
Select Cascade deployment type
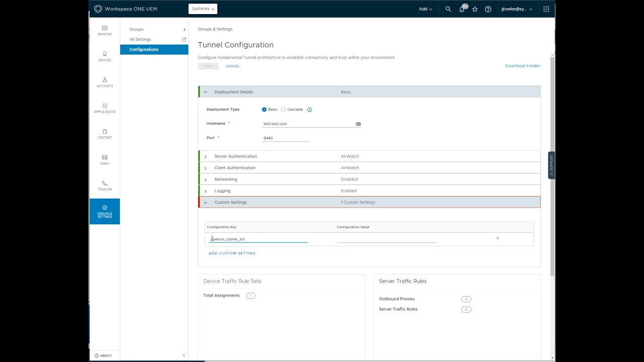click(283, 110)
